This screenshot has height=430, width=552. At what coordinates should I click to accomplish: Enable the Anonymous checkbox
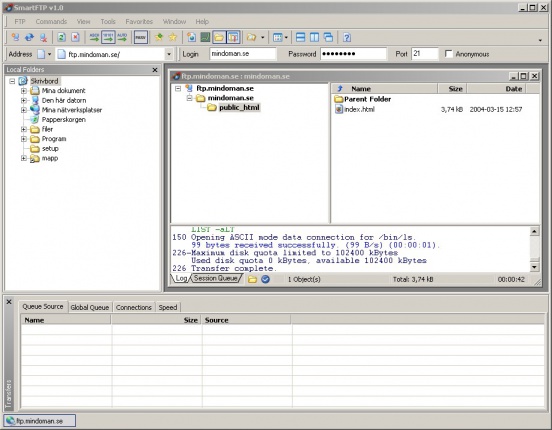coord(448,54)
